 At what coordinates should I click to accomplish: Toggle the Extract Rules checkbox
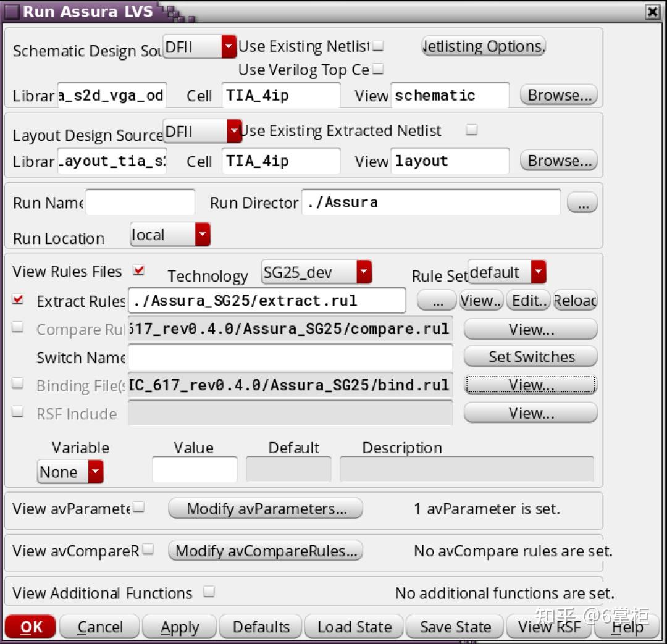(x=18, y=299)
